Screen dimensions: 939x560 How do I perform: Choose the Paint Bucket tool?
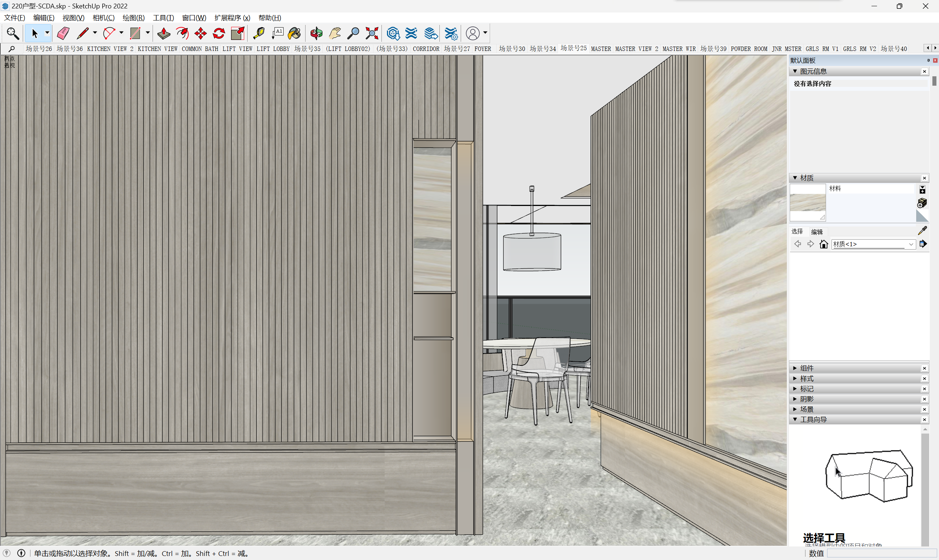[295, 33]
